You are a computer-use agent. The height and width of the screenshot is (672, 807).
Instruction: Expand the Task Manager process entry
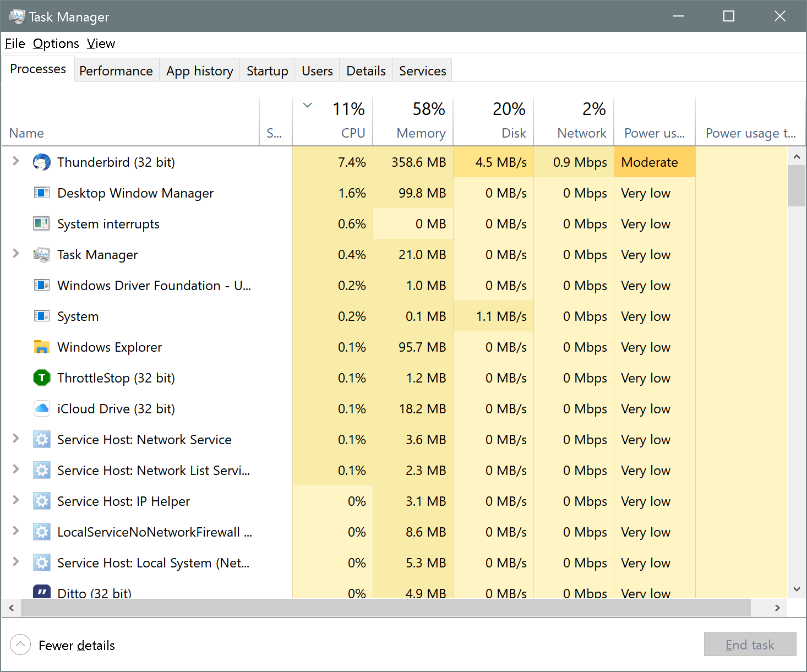tap(16, 254)
